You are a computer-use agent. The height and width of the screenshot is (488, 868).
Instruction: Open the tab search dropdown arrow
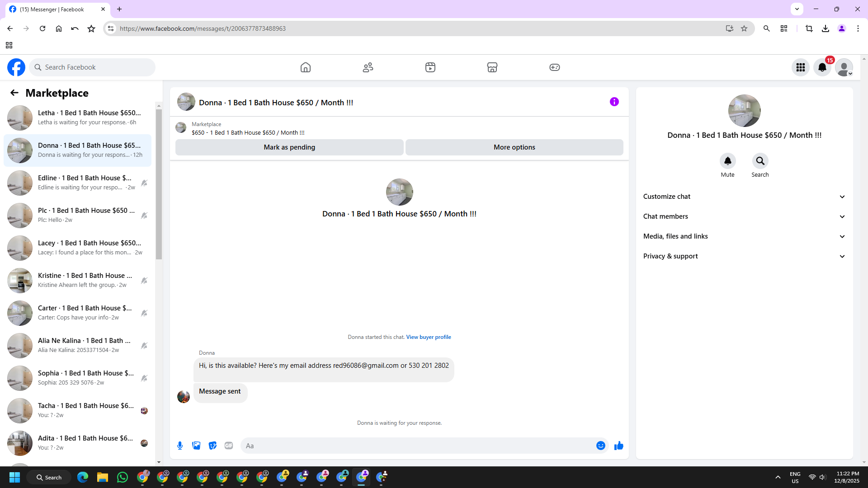797,9
